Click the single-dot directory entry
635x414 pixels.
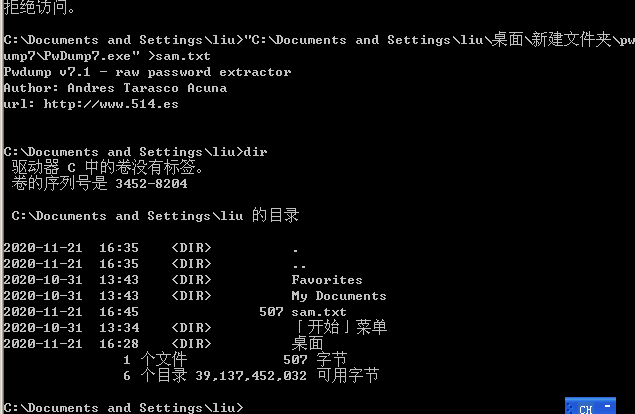[x=295, y=248]
